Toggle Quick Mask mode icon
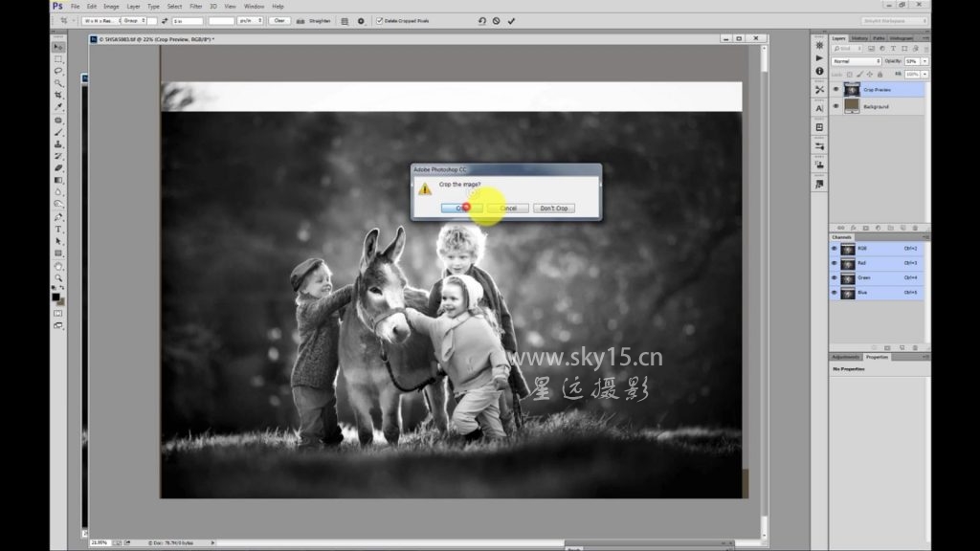The height and width of the screenshot is (551, 980). [x=58, y=313]
